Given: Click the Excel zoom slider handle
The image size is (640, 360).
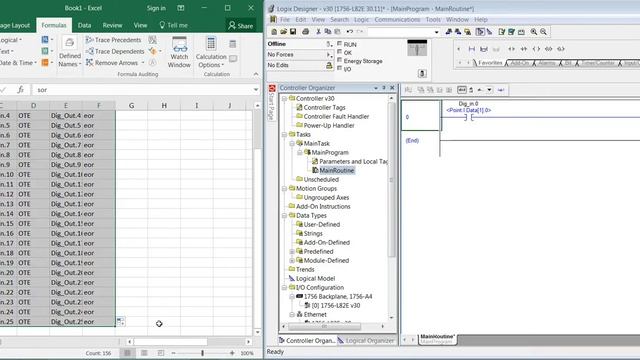Looking at the screenshot, I should (202, 353).
